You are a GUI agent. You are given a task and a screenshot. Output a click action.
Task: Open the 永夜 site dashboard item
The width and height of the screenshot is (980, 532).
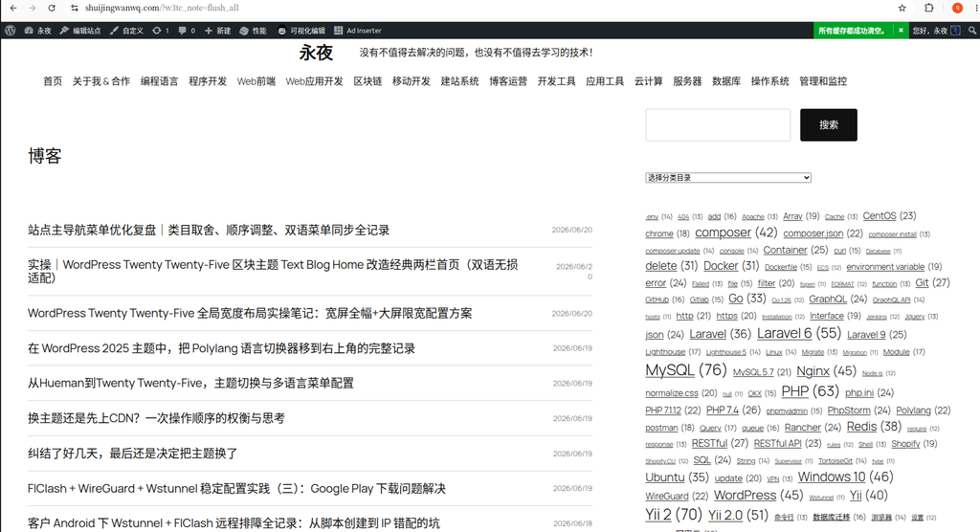click(x=37, y=30)
